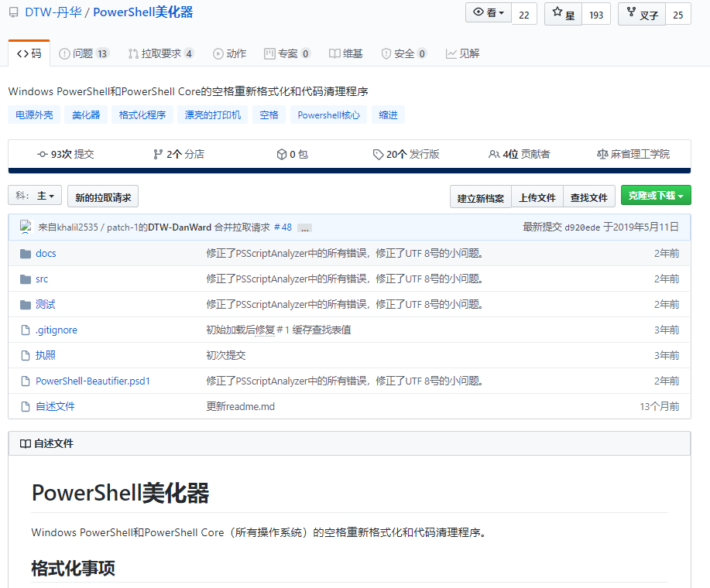
Task: Click the 上传文件 button
Action: pos(537,197)
